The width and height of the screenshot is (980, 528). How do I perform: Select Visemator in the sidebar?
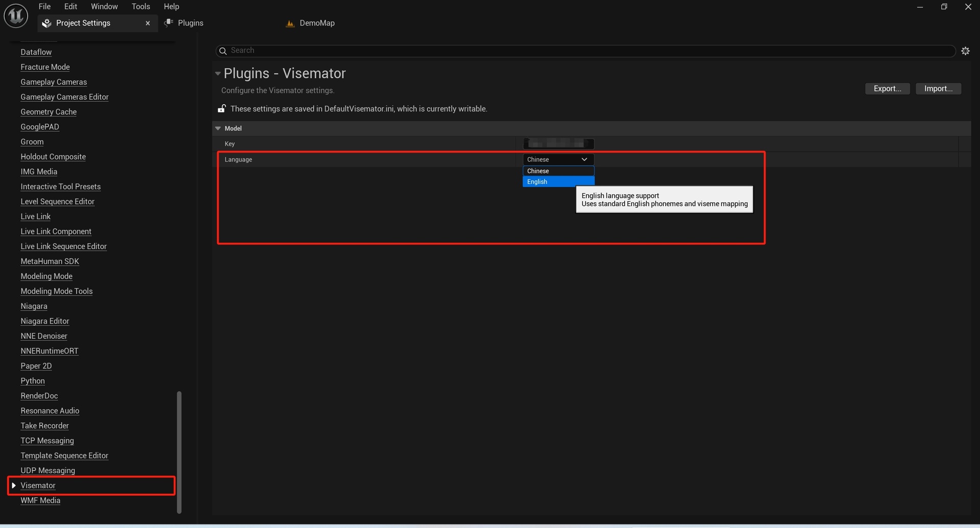click(x=38, y=486)
